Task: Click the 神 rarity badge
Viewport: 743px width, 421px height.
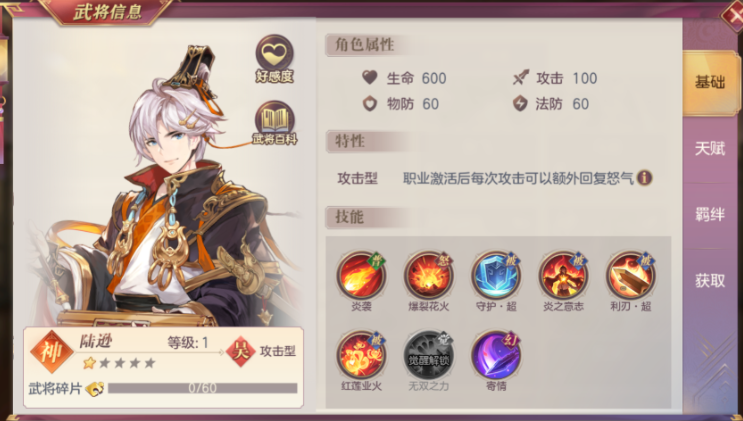Action: 52,352
